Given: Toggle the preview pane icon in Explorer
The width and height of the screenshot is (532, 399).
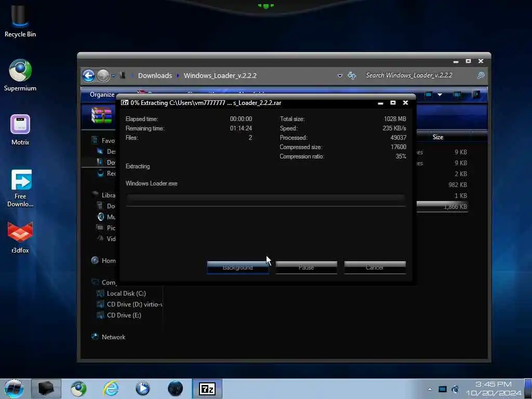Looking at the screenshot, I should coord(457,95).
